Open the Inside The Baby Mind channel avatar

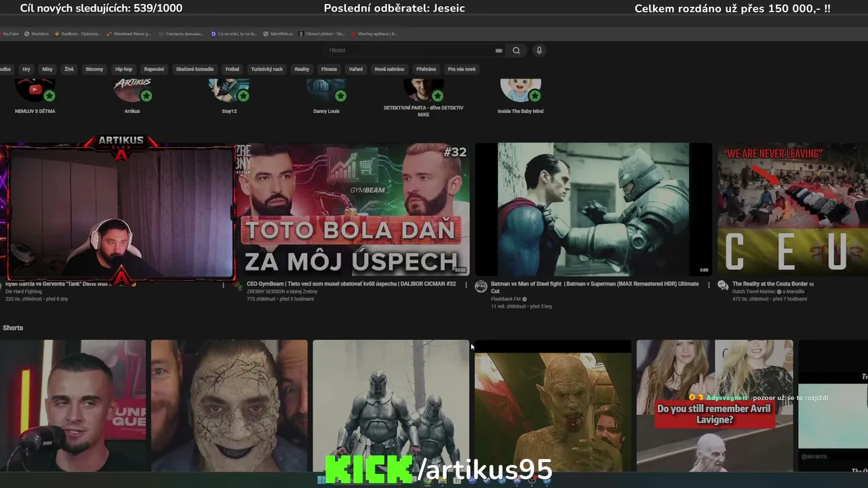coord(521,90)
